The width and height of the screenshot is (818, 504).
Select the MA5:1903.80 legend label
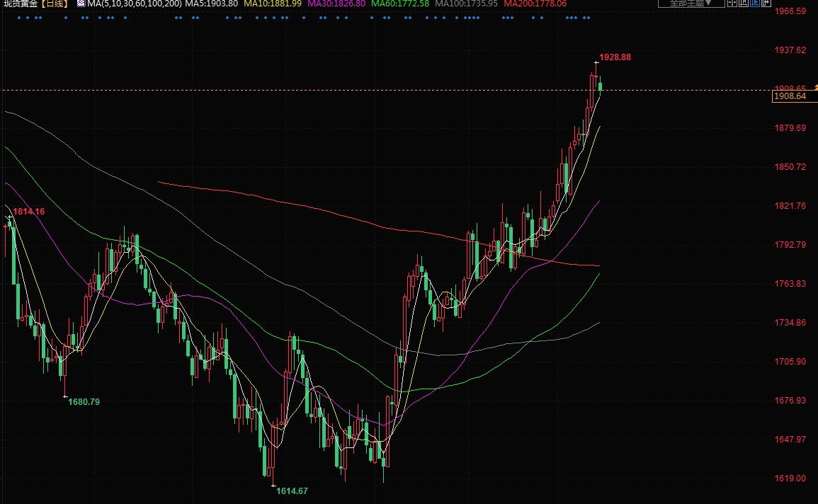click(212, 4)
